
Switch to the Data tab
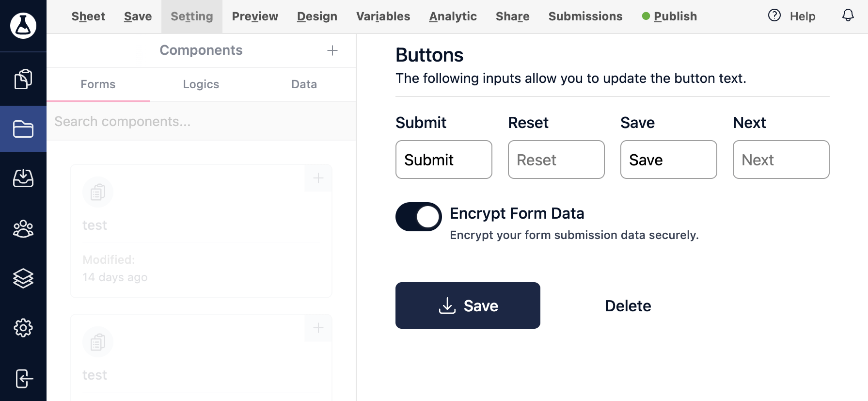(x=304, y=84)
